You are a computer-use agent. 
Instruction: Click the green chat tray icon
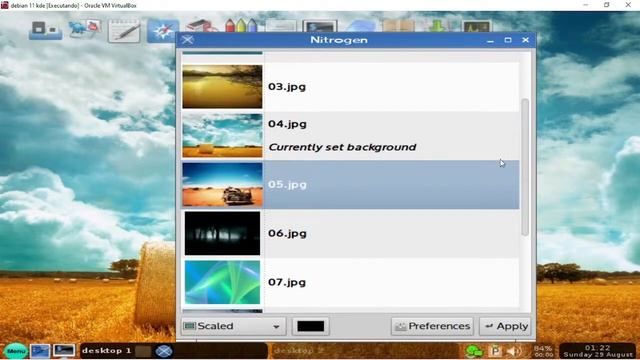pos(474,351)
